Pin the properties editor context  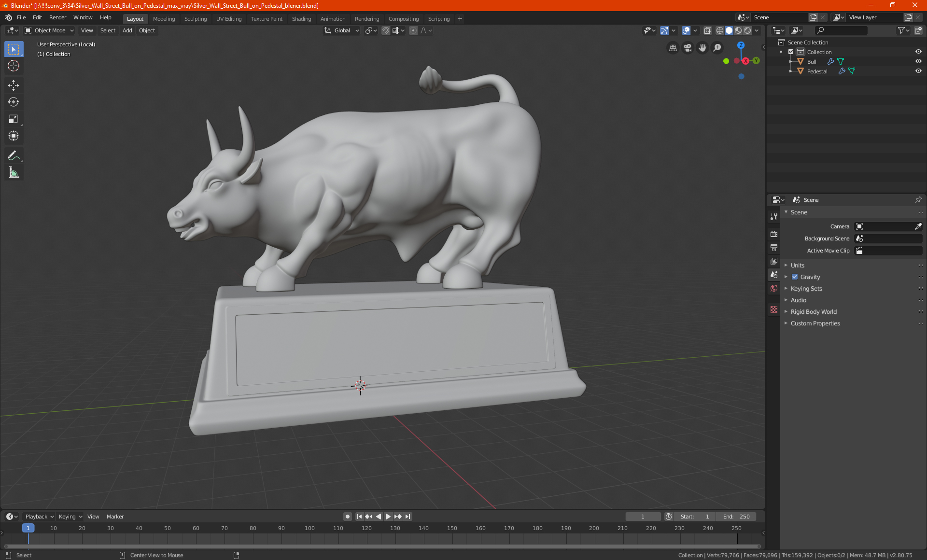point(918,200)
